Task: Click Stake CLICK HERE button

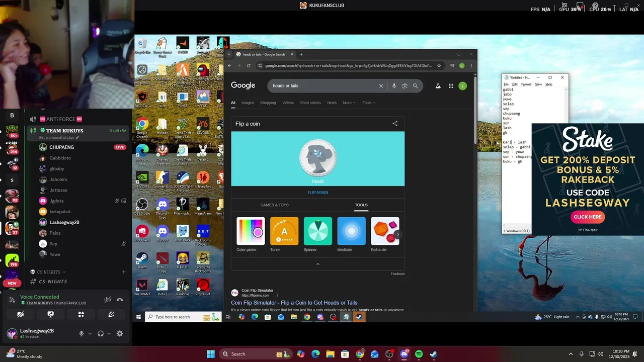Action: click(x=588, y=217)
